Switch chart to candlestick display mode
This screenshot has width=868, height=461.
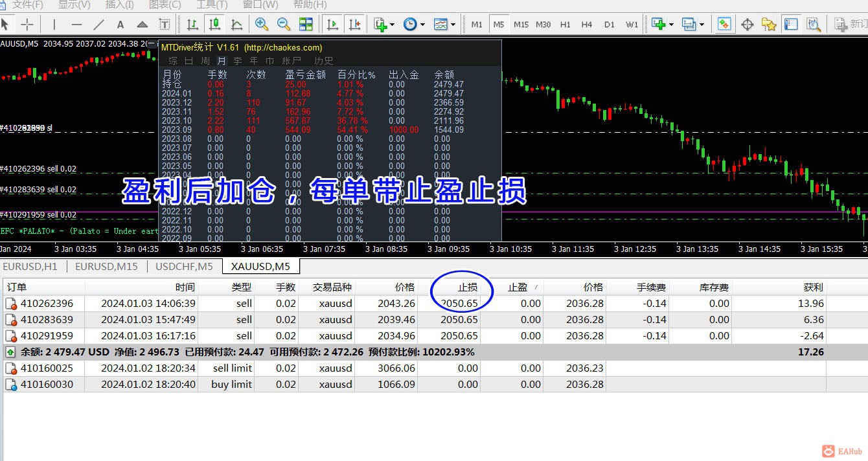(215, 24)
